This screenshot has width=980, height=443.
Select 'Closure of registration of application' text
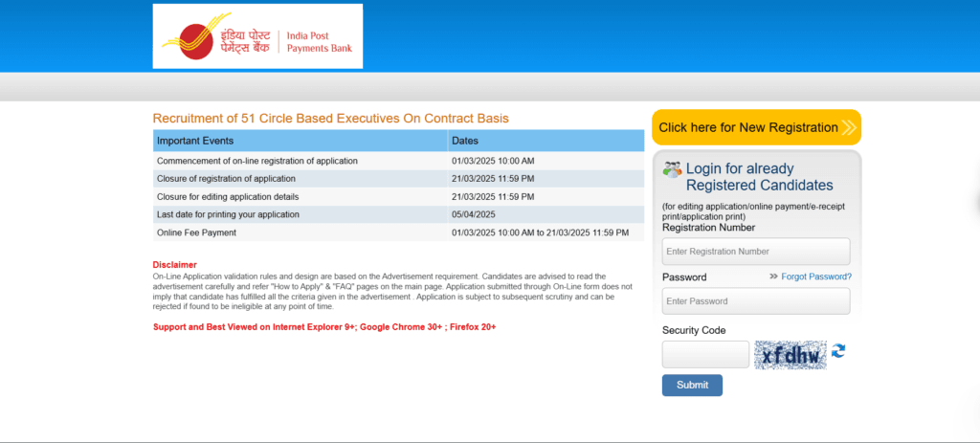coord(226,179)
